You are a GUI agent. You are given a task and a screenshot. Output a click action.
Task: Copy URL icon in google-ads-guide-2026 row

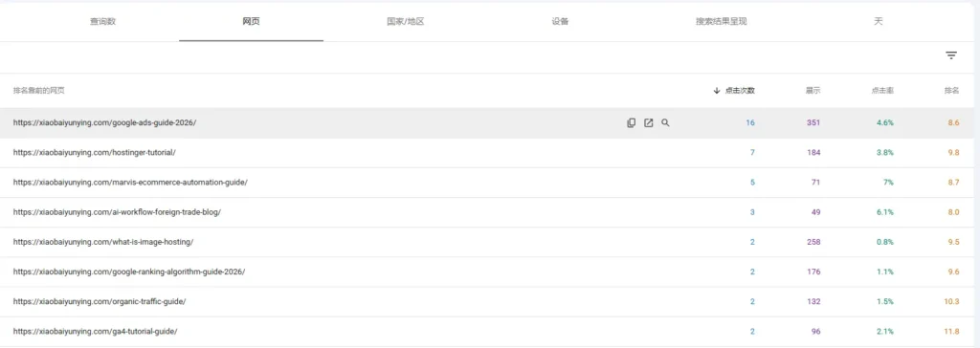632,123
